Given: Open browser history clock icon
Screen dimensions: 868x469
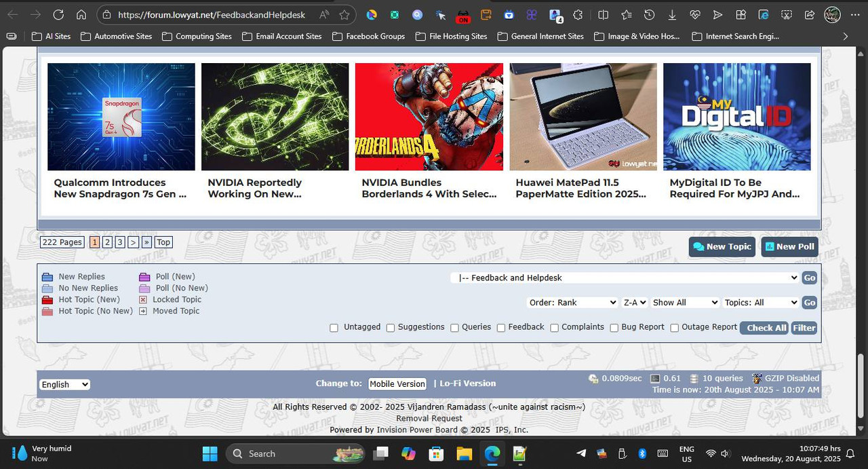Looking at the screenshot, I should pos(649,14).
